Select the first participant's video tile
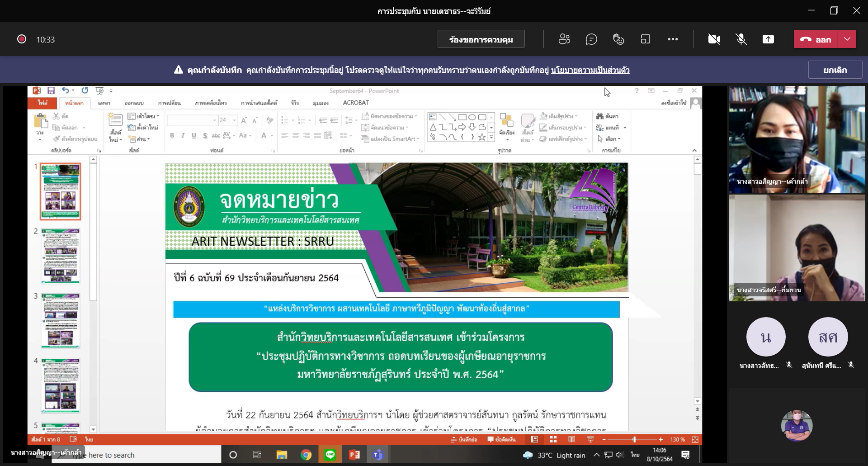Image resolution: width=868 pixels, height=466 pixels. pos(797,139)
